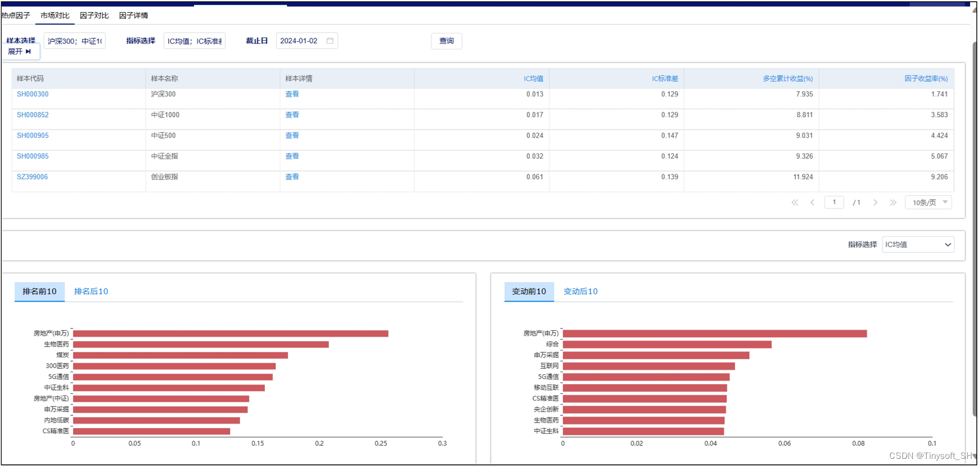Sort by the IC均值 column header

[x=533, y=79]
